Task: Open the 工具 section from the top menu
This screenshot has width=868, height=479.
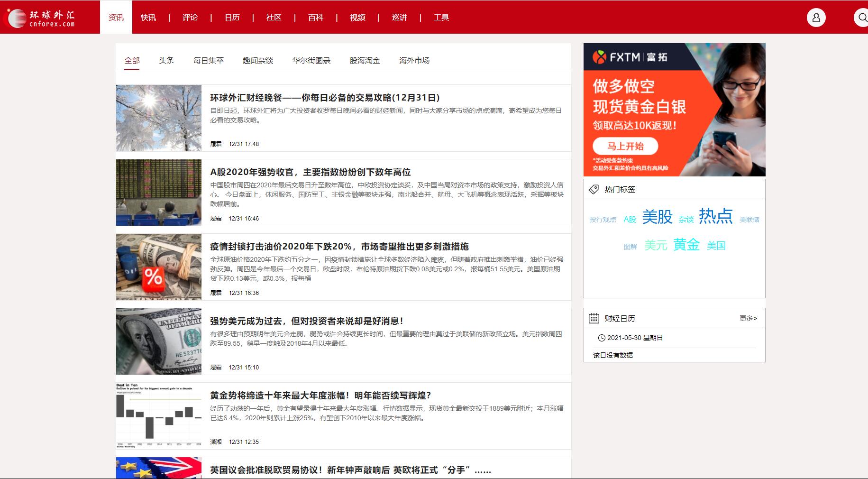Action: pyautogui.click(x=442, y=17)
